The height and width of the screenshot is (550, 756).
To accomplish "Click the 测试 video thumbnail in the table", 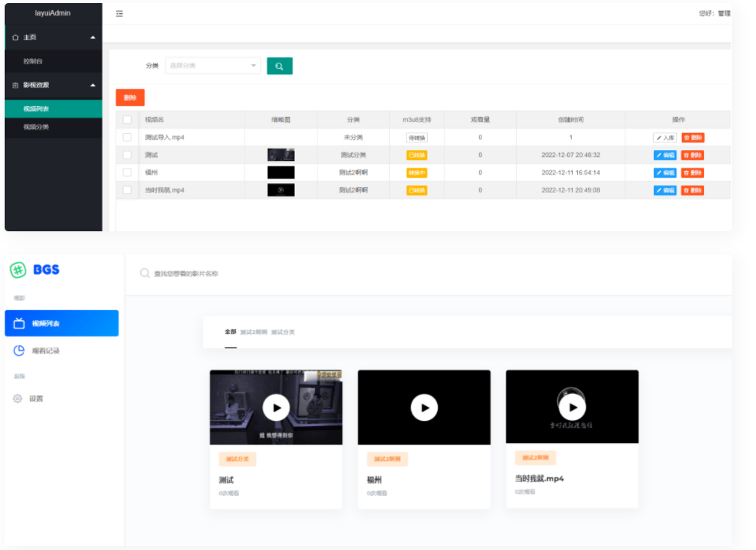I will pyautogui.click(x=281, y=155).
